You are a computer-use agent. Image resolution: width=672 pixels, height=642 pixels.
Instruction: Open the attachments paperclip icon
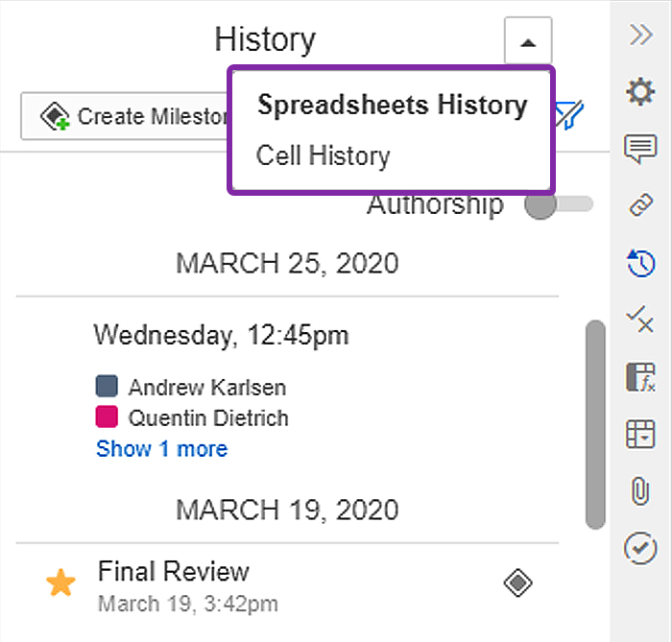pos(640,490)
